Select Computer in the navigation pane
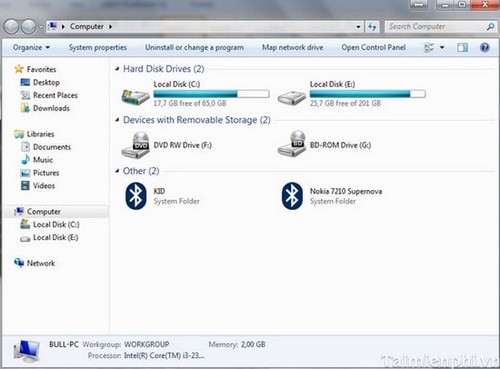Image resolution: width=500 pixels, height=369 pixels. [x=55, y=211]
